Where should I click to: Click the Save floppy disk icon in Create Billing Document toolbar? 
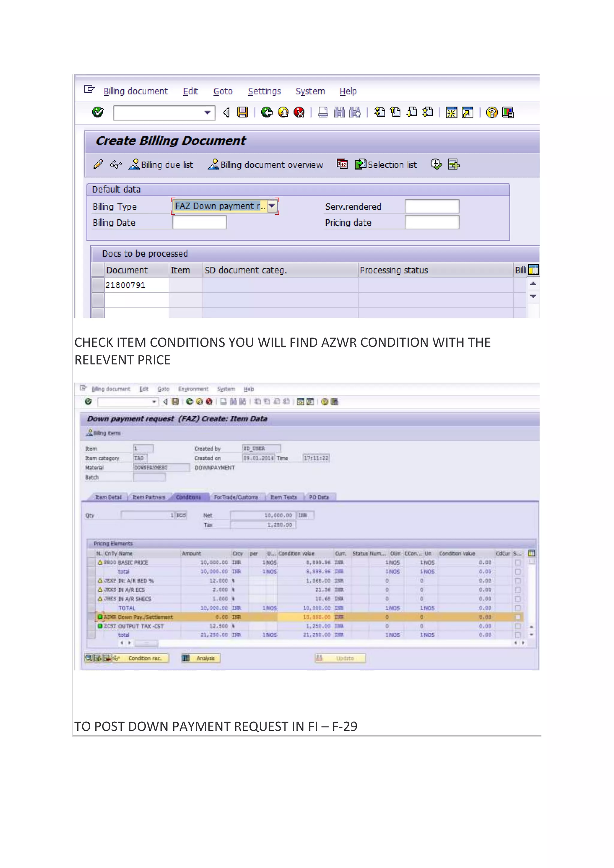(x=242, y=112)
